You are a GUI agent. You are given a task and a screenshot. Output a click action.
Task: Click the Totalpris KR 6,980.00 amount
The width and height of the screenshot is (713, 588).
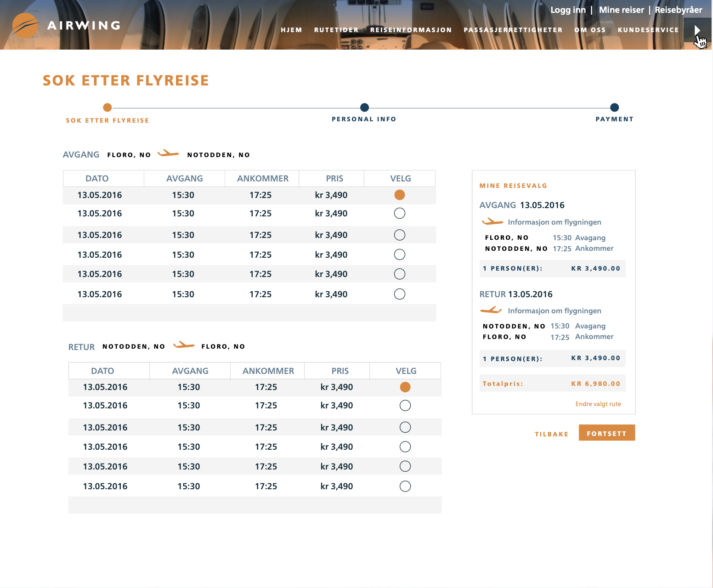(596, 384)
